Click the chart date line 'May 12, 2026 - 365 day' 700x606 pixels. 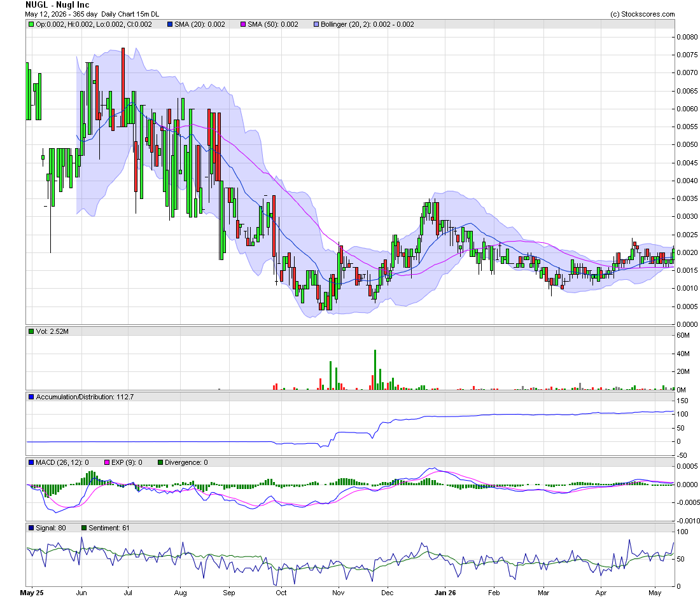click(x=61, y=14)
